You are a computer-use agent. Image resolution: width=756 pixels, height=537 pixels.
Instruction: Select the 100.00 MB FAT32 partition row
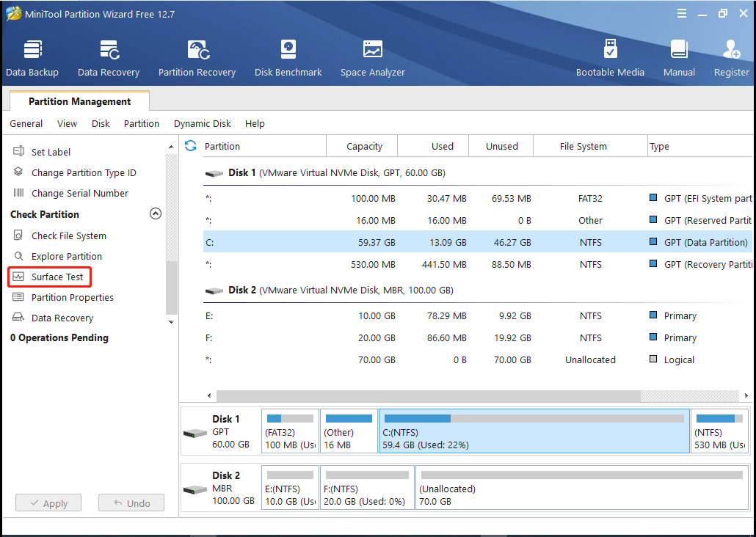click(477, 198)
